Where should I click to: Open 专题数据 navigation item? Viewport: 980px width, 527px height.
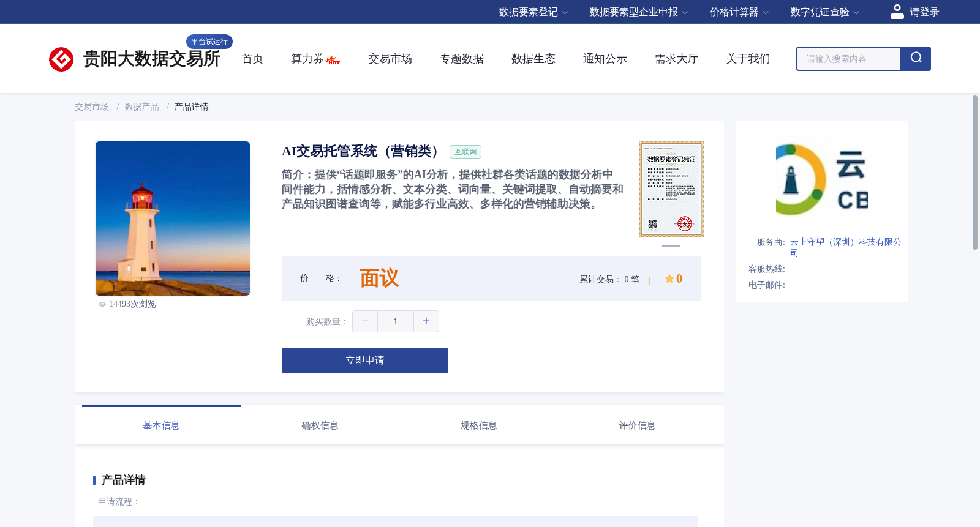tap(462, 59)
